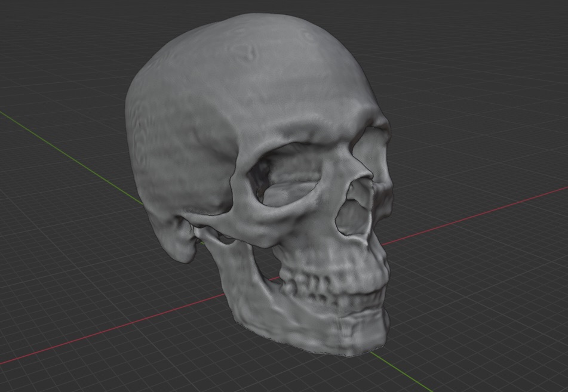The image size is (568, 392).
Task: Click the mastoid bump behind the jaw
Action: point(178,245)
